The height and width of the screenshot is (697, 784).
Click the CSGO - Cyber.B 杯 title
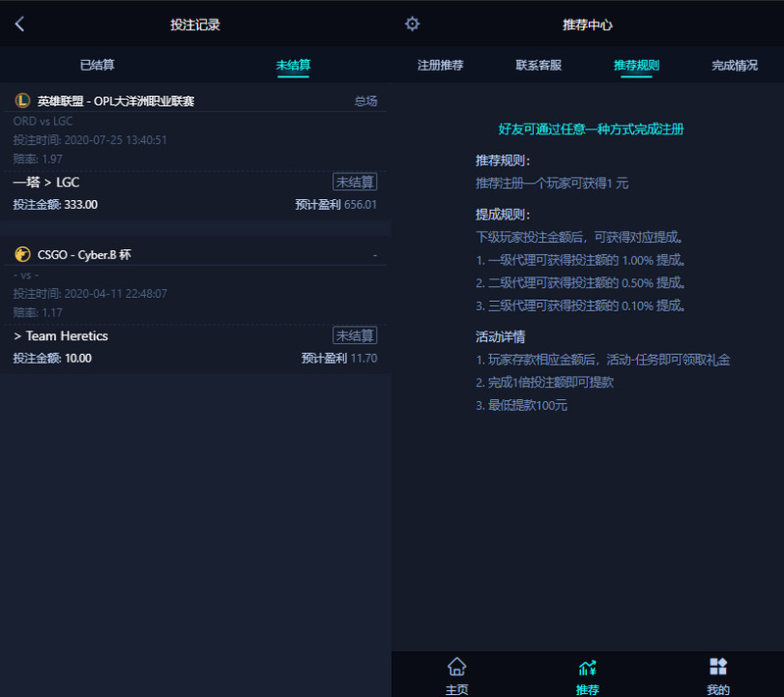tap(84, 255)
